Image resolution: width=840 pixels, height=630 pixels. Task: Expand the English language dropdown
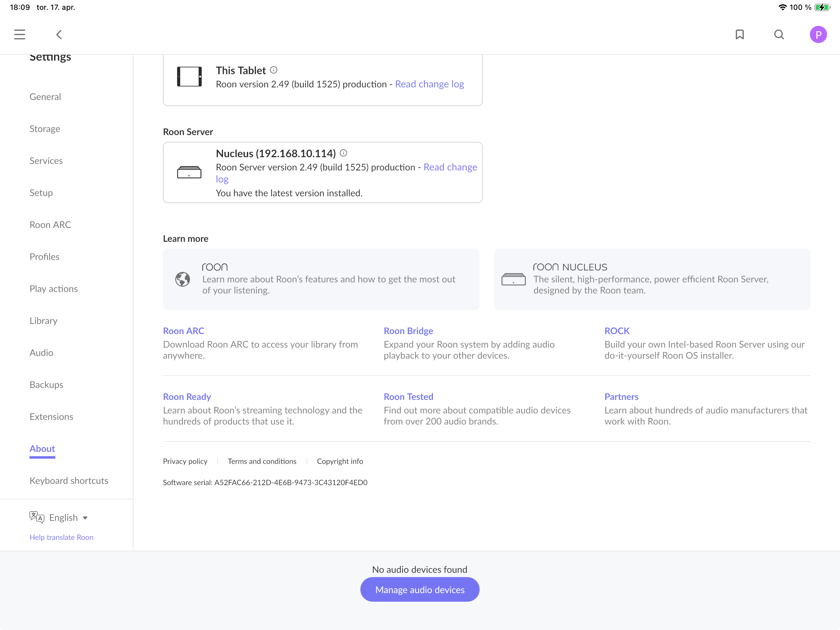[x=69, y=517]
